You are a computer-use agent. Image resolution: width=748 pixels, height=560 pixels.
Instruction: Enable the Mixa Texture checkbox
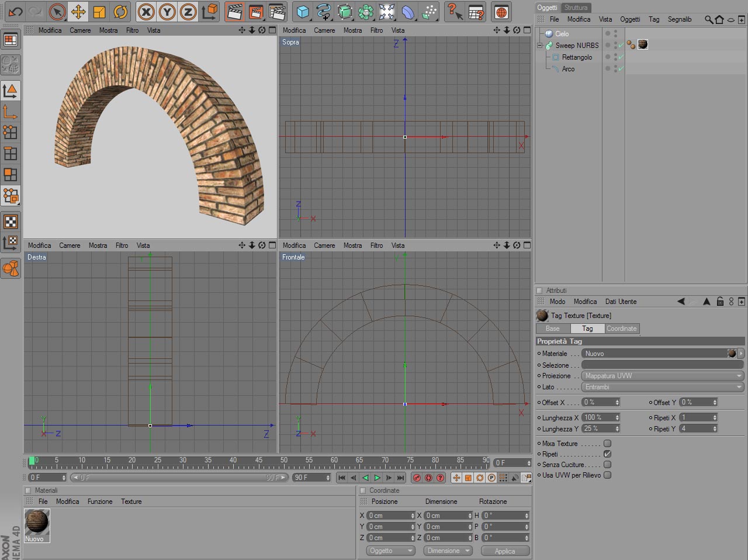pos(607,444)
